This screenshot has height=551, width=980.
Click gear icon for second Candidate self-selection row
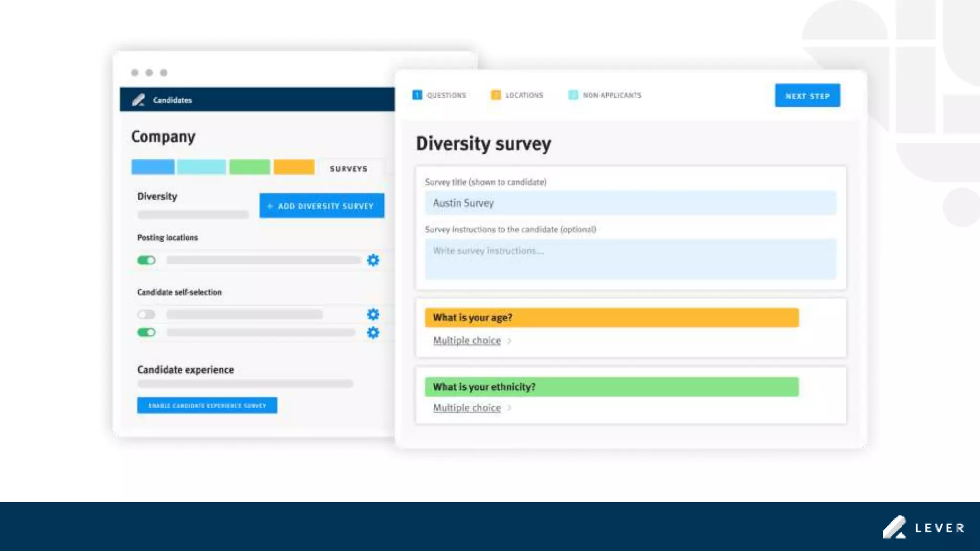coord(373,332)
